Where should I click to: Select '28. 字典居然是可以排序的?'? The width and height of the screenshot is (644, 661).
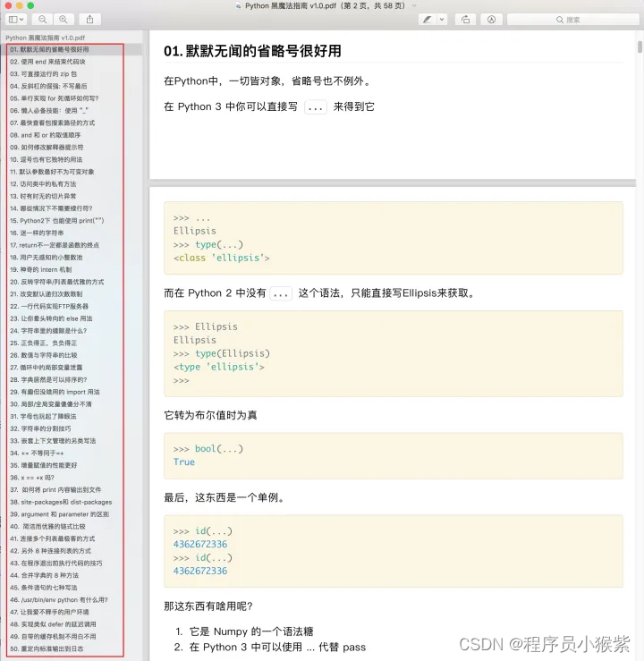pyautogui.click(x=48, y=379)
